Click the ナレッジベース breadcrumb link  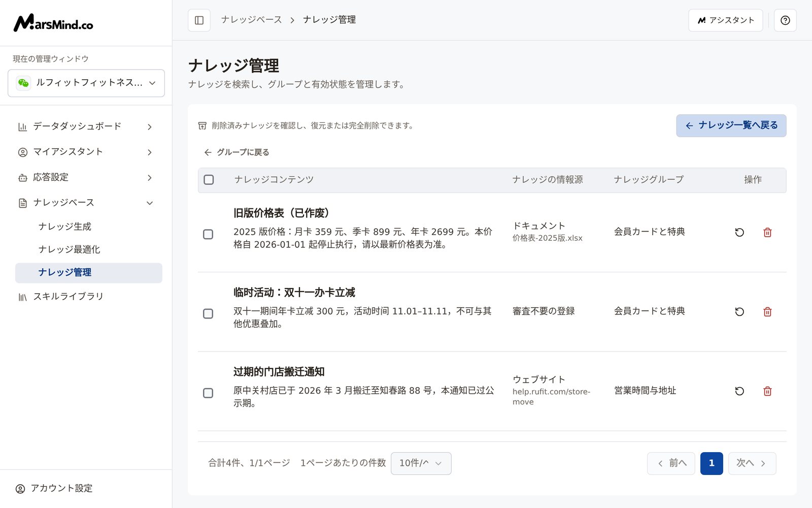coord(252,20)
